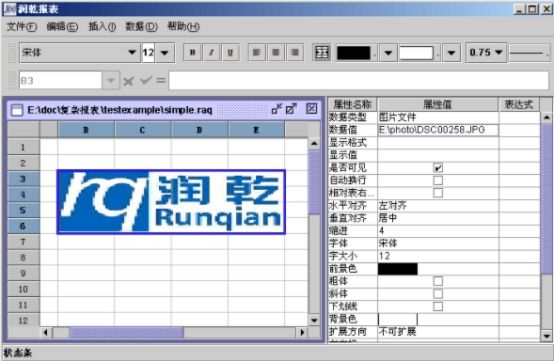Enable the 自动换行 checkbox
The width and height of the screenshot is (554, 361).
coord(438,180)
